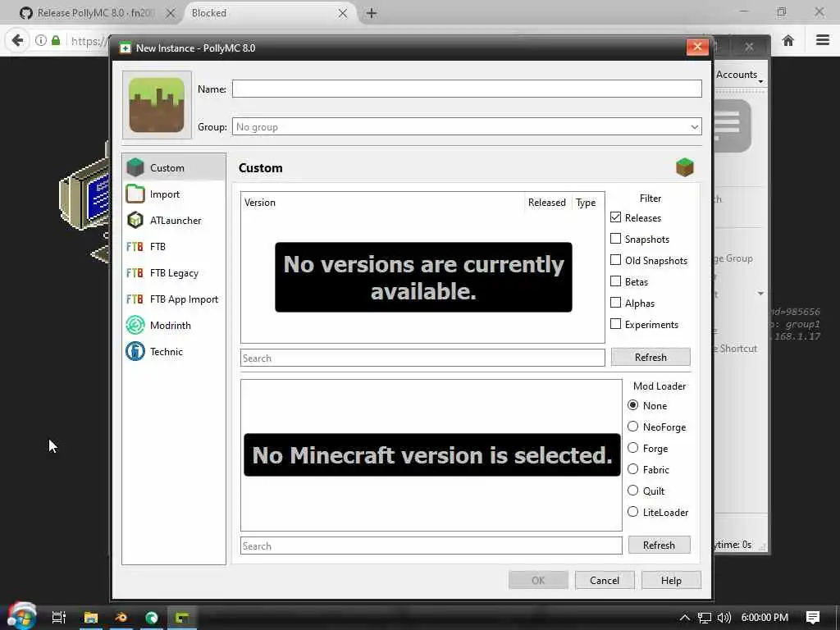The image size is (840, 630).
Task: Click the grass block icon beside Custom heading
Action: pos(685,167)
